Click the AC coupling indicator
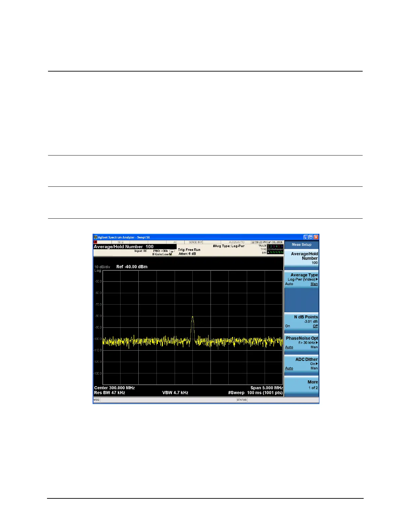Viewport: 411px width, 532px height. coord(175,242)
